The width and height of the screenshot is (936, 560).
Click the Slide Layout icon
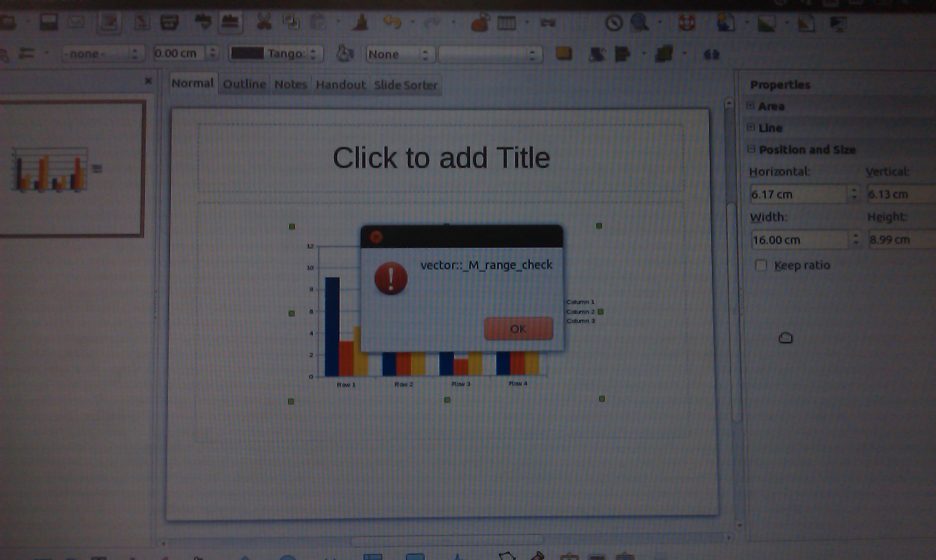(767, 23)
